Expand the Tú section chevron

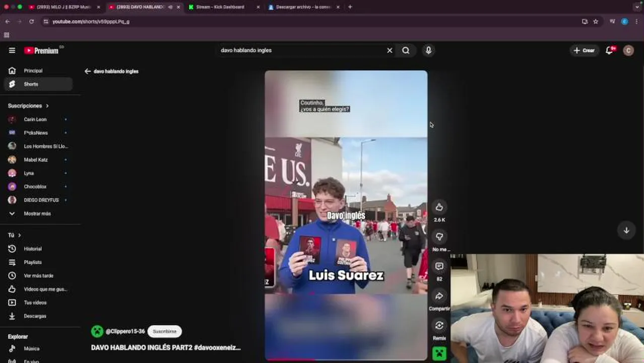click(20, 235)
